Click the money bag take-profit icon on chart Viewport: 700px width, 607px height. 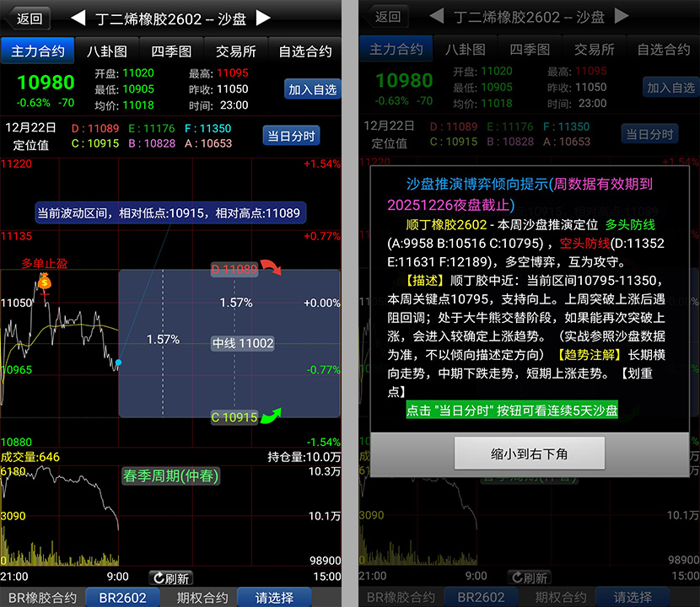[x=43, y=281]
